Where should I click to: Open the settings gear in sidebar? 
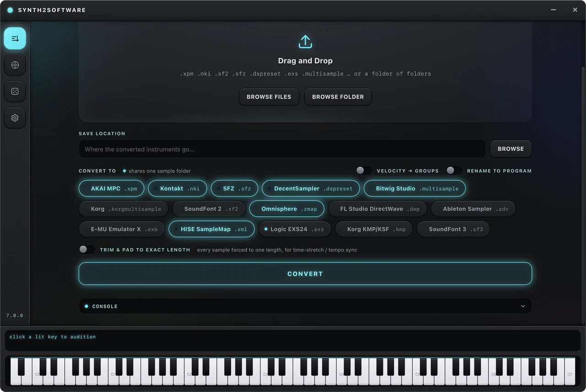point(15,118)
